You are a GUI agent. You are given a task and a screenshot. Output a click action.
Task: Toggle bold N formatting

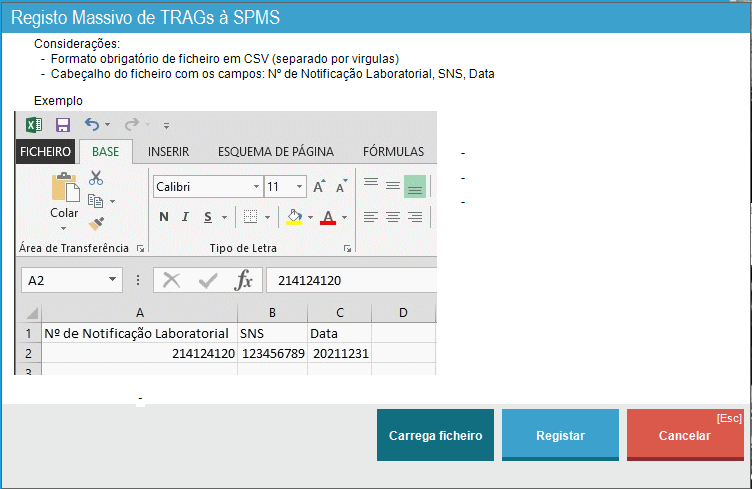[x=164, y=217]
